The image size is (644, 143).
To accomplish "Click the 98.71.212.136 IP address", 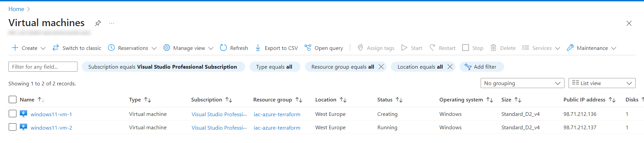I will click(x=580, y=114).
